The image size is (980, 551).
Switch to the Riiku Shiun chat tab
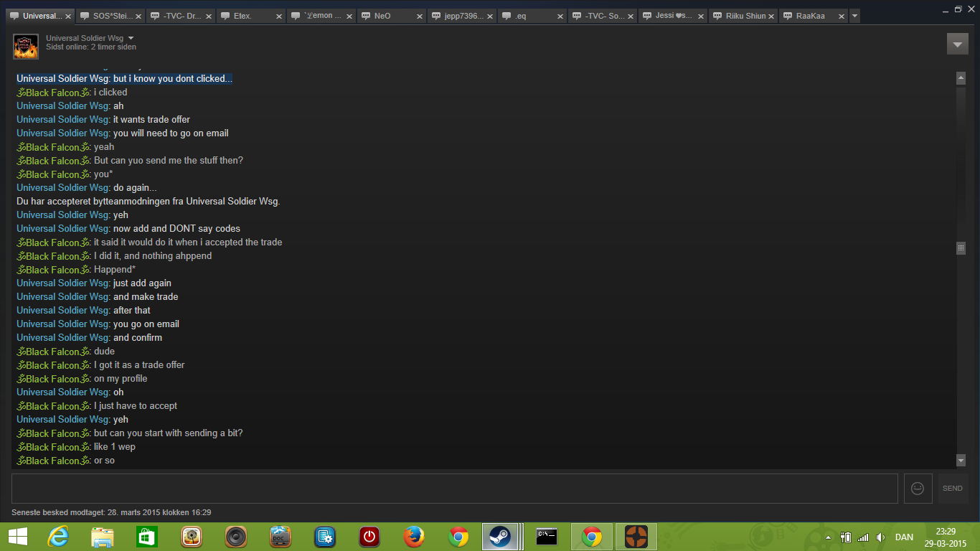[745, 16]
